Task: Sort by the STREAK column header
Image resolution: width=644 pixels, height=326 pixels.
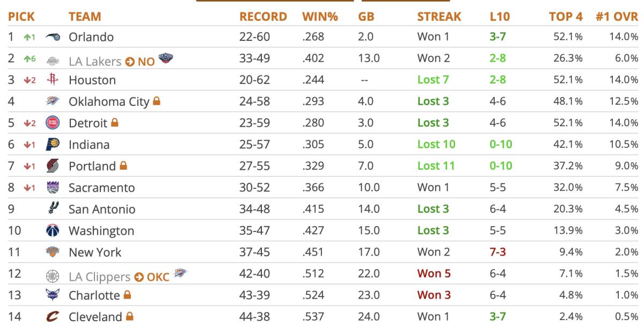Action: coord(439,17)
